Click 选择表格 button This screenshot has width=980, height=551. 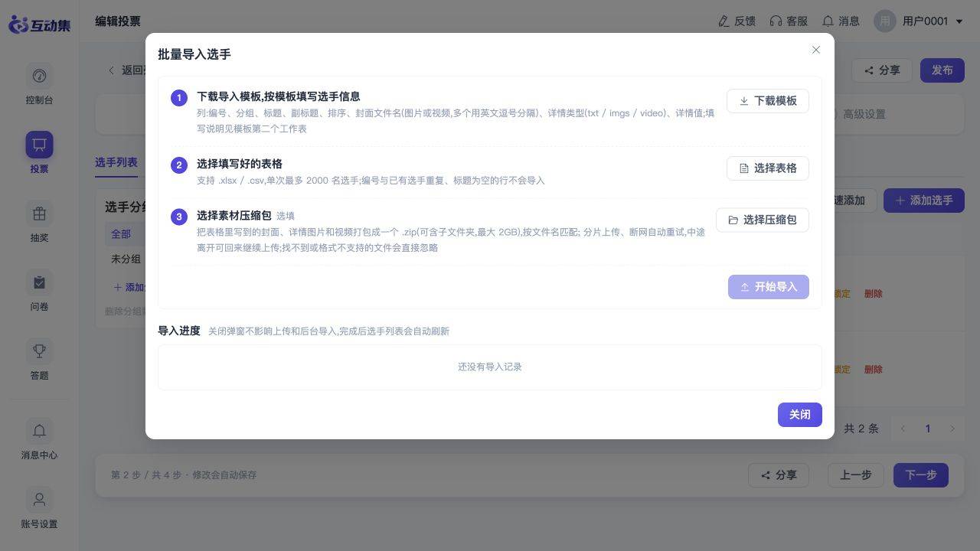(x=768, y=168)
